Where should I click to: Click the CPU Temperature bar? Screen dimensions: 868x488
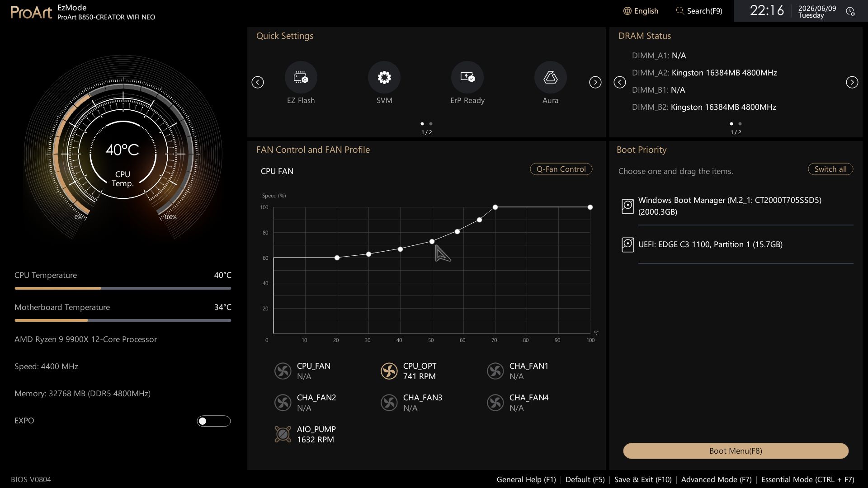pos(123,288)
